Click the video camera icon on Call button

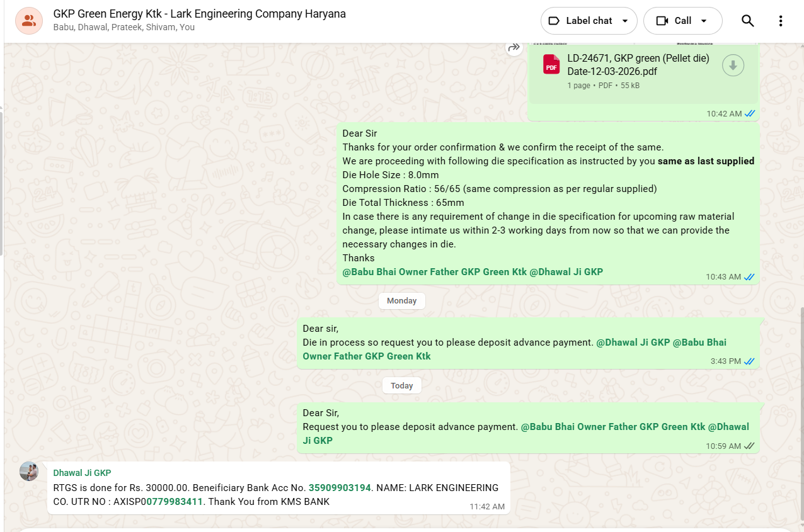[x=662, y=21]
